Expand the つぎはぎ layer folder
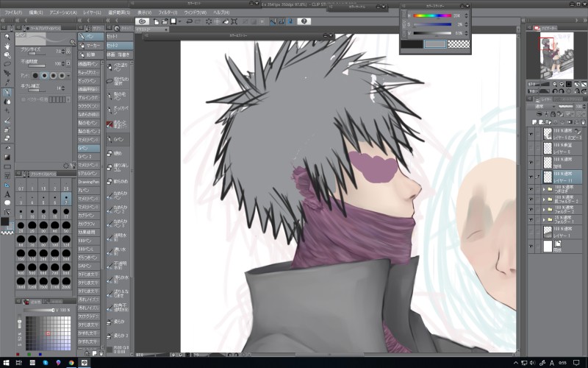 tap(544, 189)
